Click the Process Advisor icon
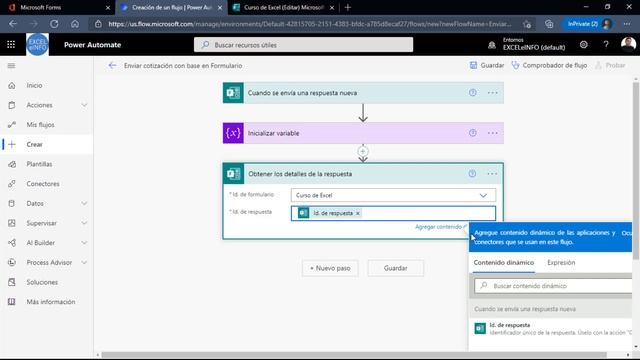 pyautogui.click(x=12, y=262)
